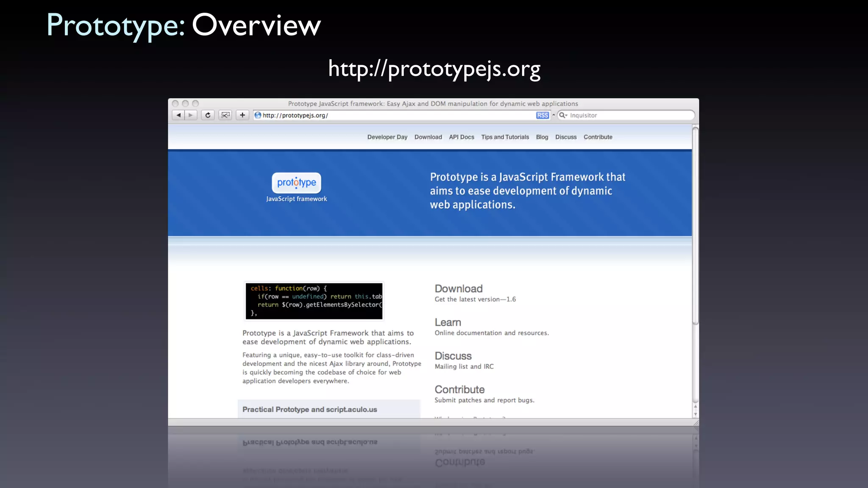
Task: Click the red close window button
Action: 175,103
